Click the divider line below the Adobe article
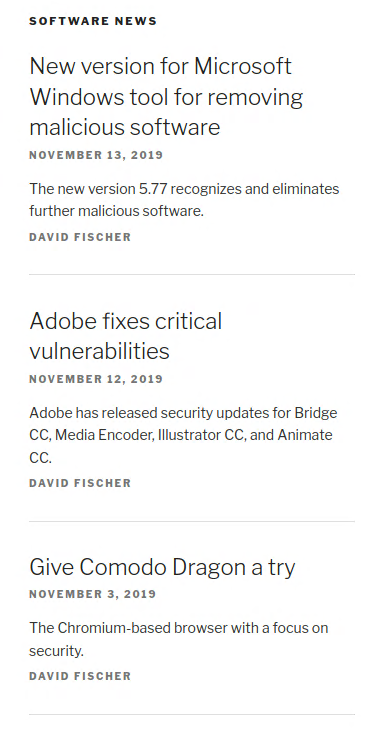The width and height of the screenshot is (380, 738). point(192,521)
